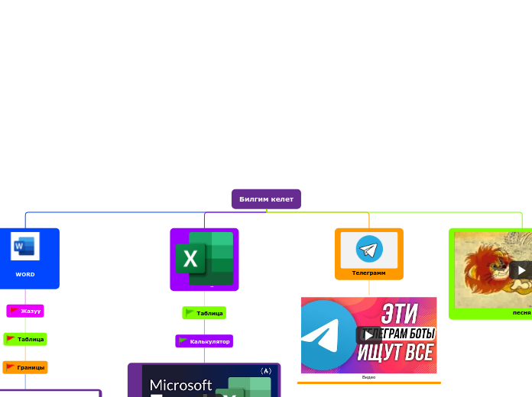Play the lion cartoon video

tap(521, 270)
